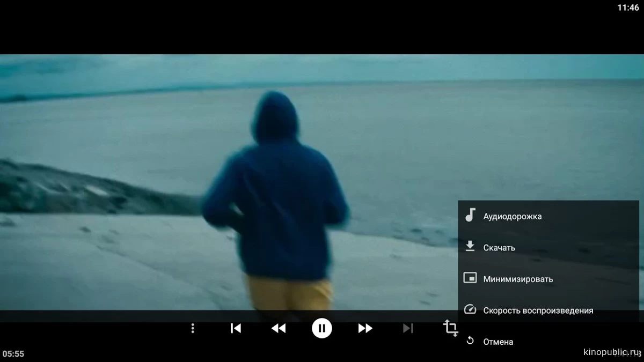Select Минимизировать from the popup menu
The height and width of the screenshot is (362, 644).
coord(548,279)
